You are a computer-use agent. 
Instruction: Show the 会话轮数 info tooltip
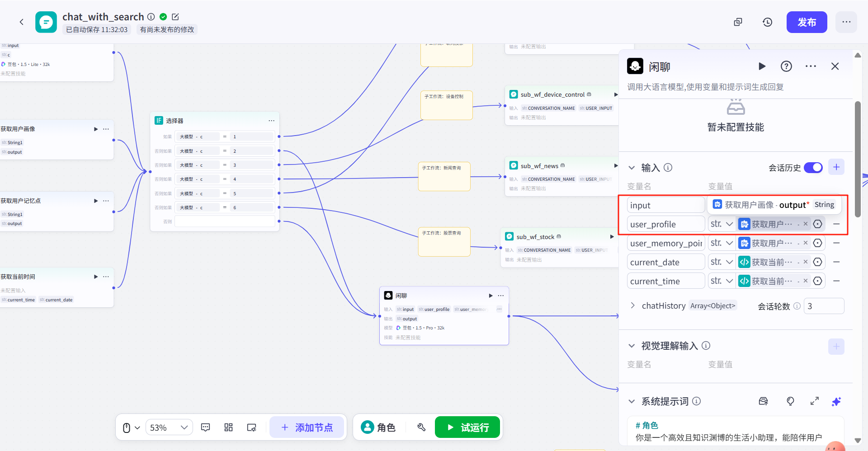coord(797,306)
